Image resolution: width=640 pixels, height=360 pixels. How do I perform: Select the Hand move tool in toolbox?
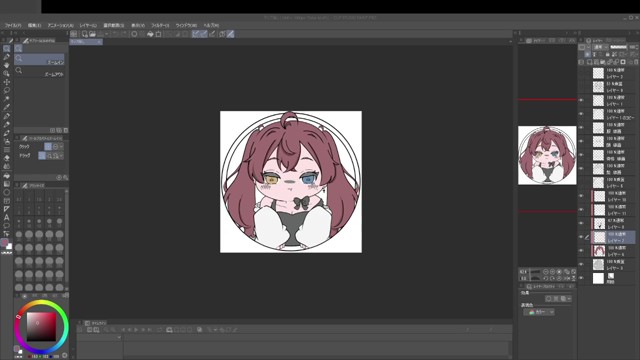coord(7,65)
